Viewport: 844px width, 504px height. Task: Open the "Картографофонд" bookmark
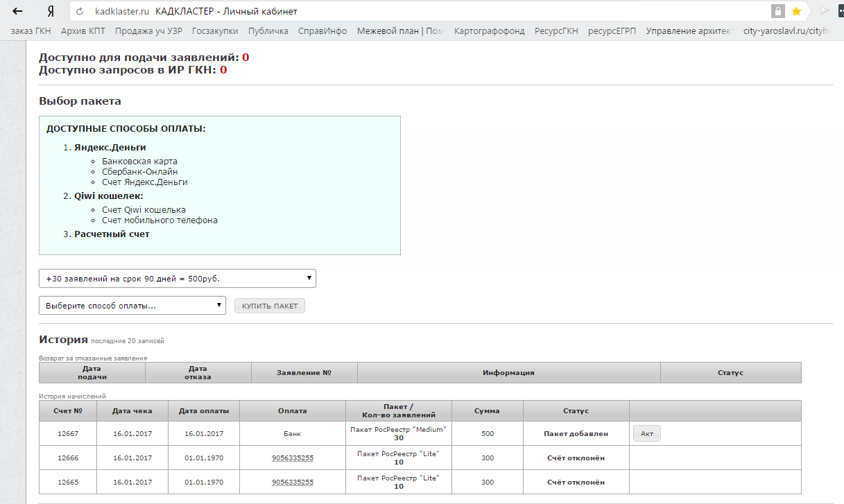(x=490, y=31)
